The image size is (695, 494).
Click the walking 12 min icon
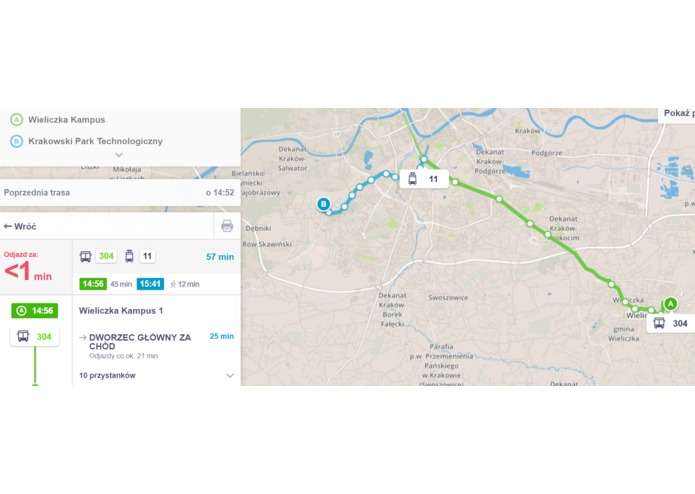pos(174,284)
